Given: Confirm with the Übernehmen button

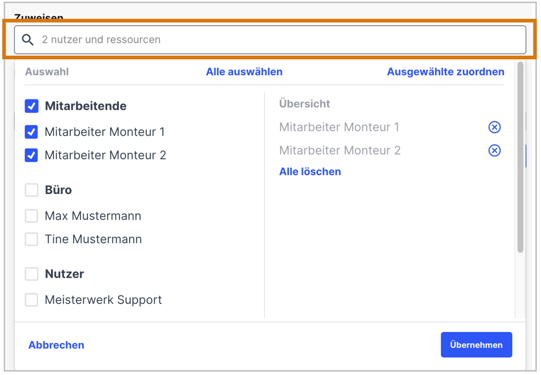Looking at the screenshot, I should point(476,345).
